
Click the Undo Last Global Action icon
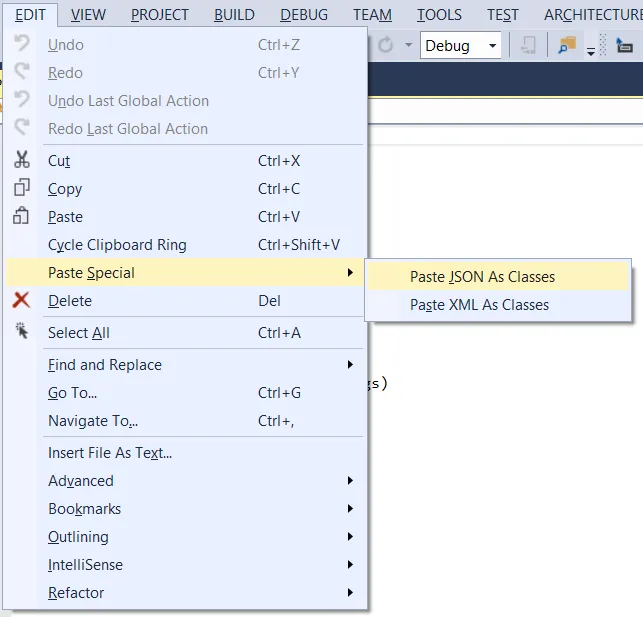(21, 100)
